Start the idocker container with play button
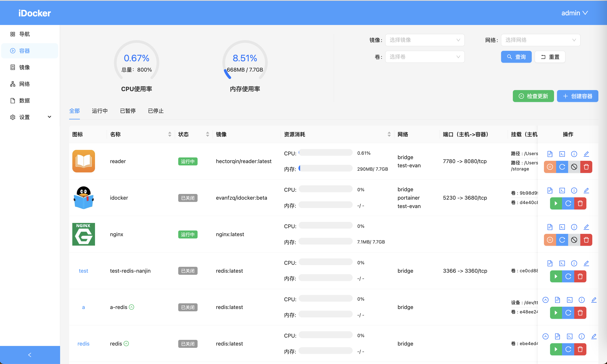The height and width of the screenshot is (364, 607). pyautogui.click(x=556, y=203)
